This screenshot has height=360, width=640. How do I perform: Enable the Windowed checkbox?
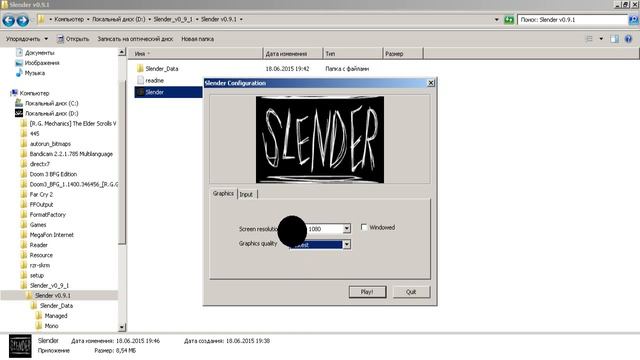tap(364, 227)
